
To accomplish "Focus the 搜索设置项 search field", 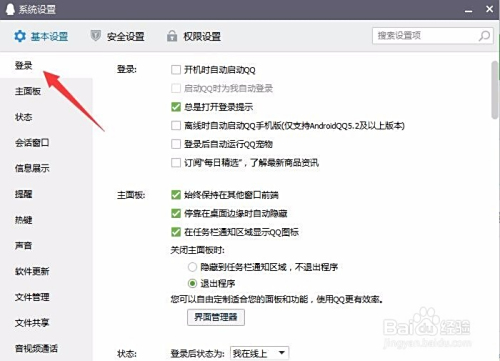I will (x=433, y=36).
